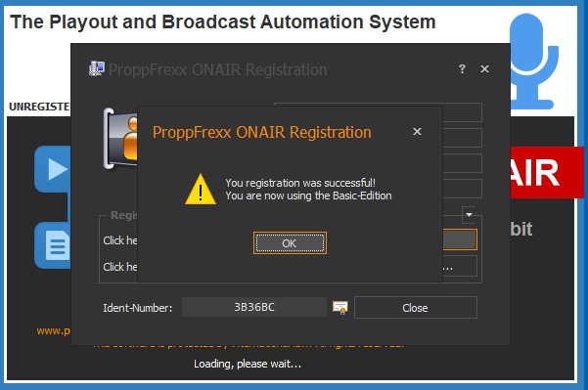This screenshot has height=390, width=588.
Task: Click the Close button in Registration window
Action: (x=416, y=308)
